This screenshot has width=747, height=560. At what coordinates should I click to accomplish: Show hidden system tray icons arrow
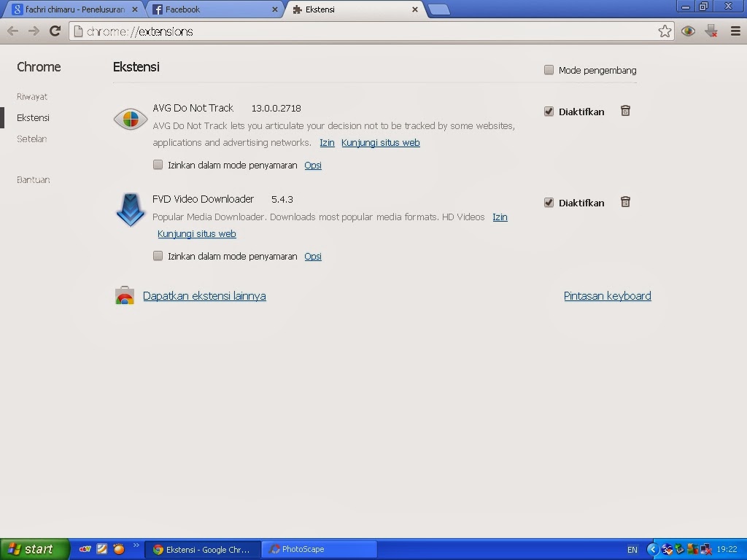653,550
